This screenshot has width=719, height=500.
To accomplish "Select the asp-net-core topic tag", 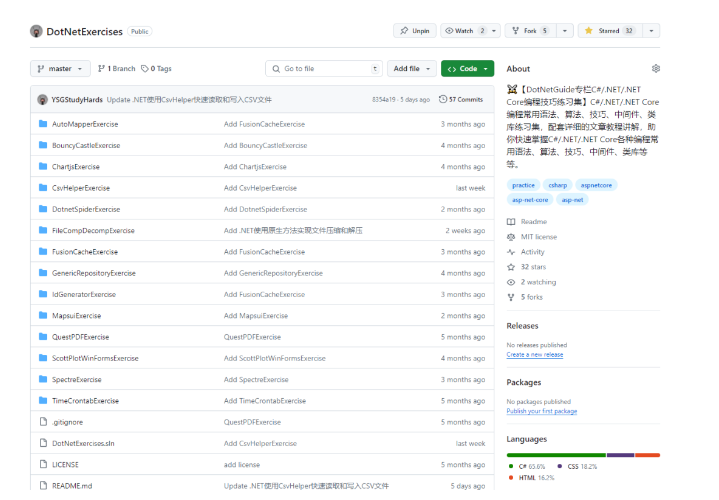I will pos(530,200).
